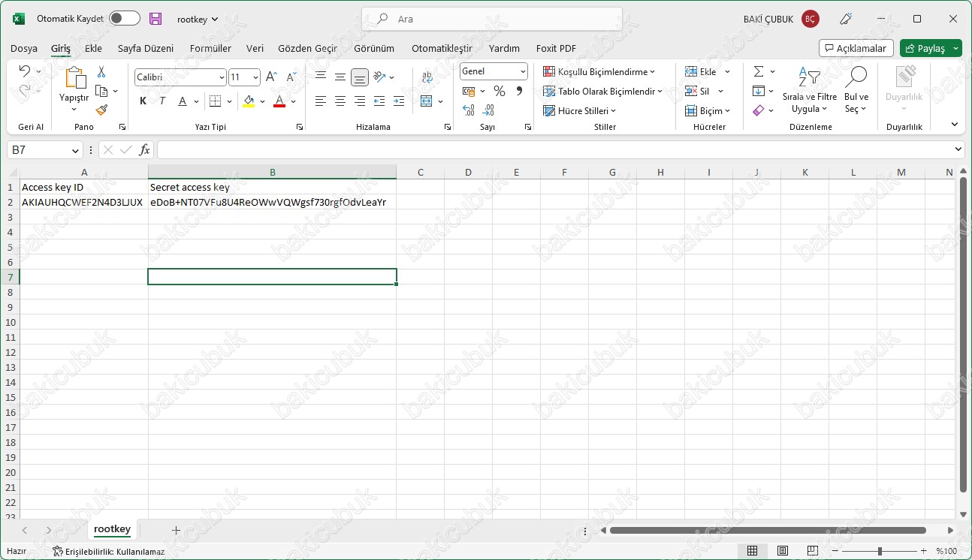Viewport: 972px width, 560px height.
Task: Select cell A2 with the access key ID
Action: tap(83, 202)
